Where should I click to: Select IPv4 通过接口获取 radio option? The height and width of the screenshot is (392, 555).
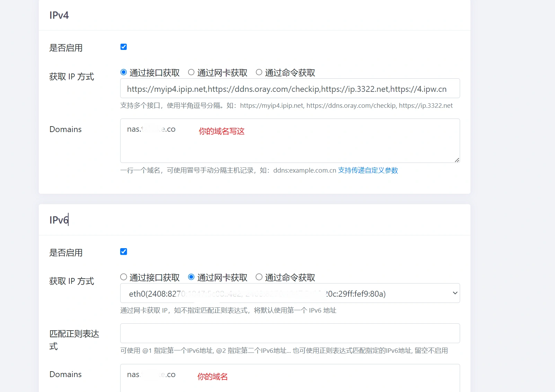(x=124, y=72)
